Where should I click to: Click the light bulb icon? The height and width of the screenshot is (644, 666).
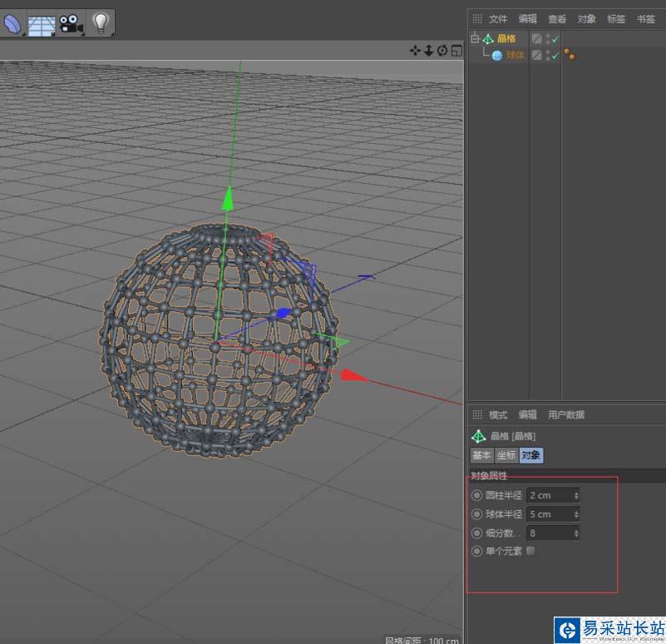pos(101,23)
